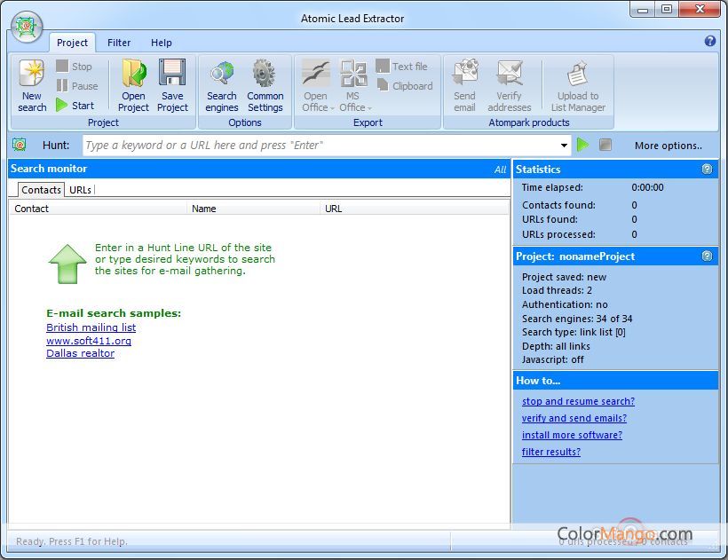Expand the Hunt keyword dropdown arrow

[x=564, y=146]
